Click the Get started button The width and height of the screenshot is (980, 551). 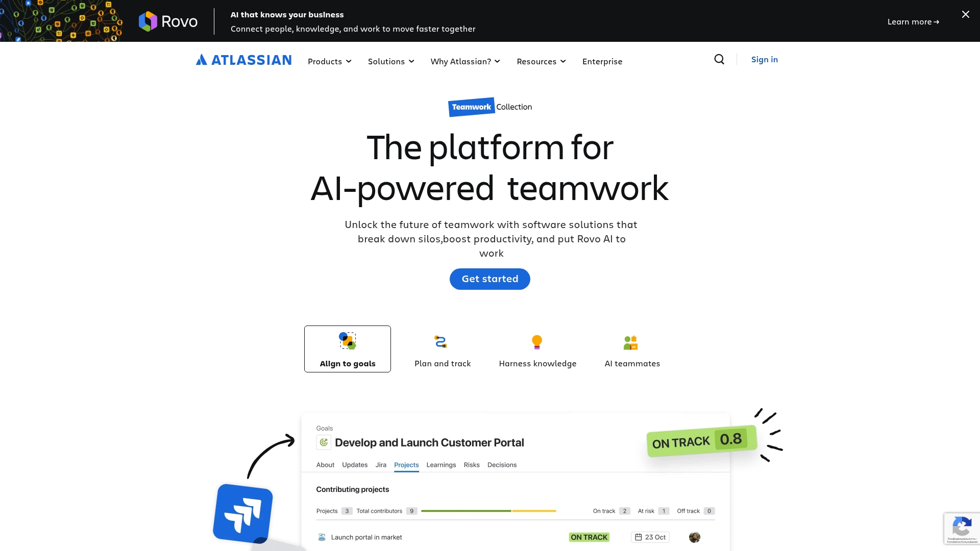(x=489, y=279)
